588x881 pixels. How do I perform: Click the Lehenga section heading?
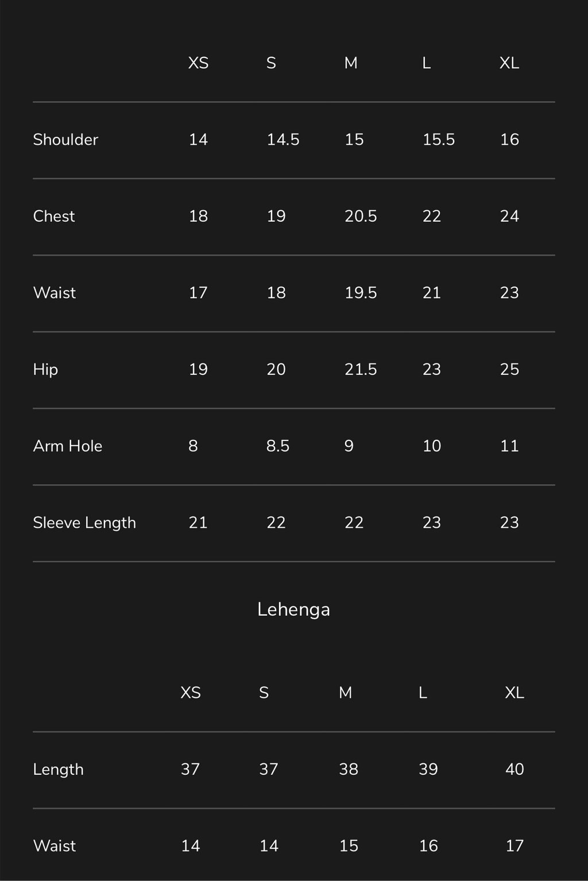293,609
